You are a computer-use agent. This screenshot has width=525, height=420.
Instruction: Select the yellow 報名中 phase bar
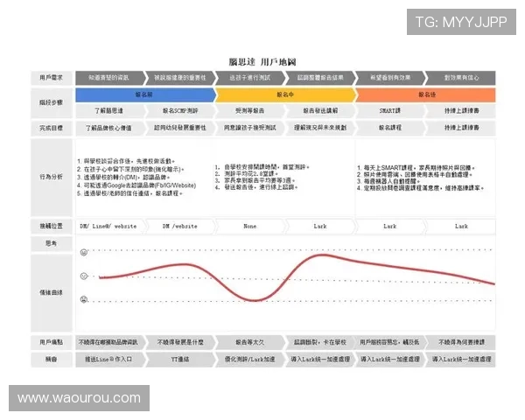point(284,94)
